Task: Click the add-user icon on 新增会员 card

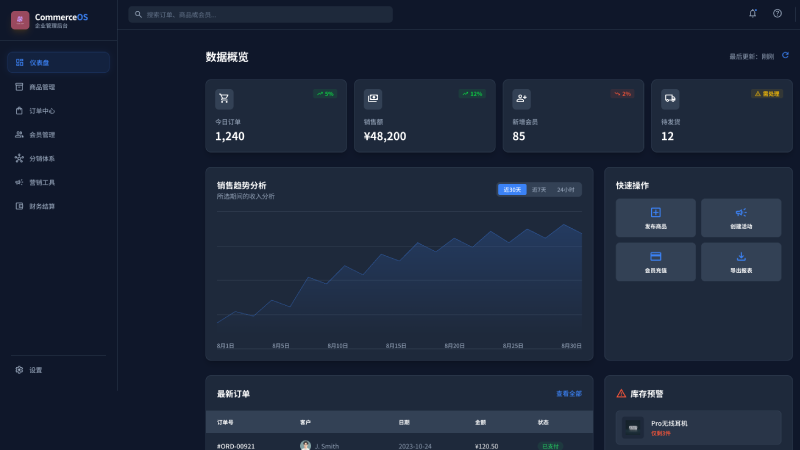Action: (521, 98)
